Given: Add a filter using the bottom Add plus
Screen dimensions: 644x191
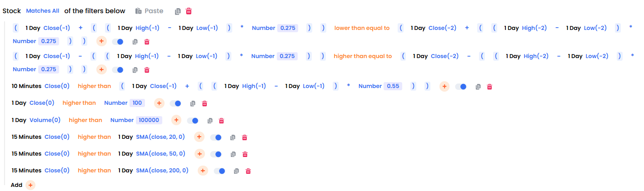Looking at the screenshot, I should [x=30, y=185].
